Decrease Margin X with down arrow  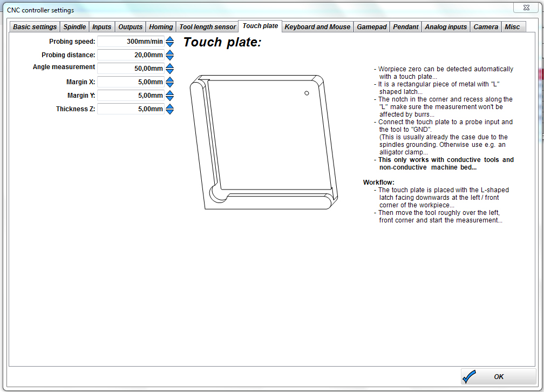pos(169,85)
